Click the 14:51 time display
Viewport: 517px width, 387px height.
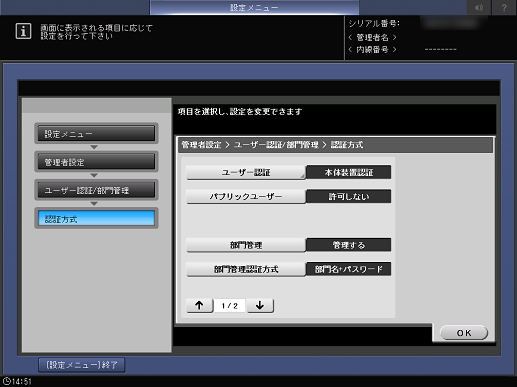22,381
